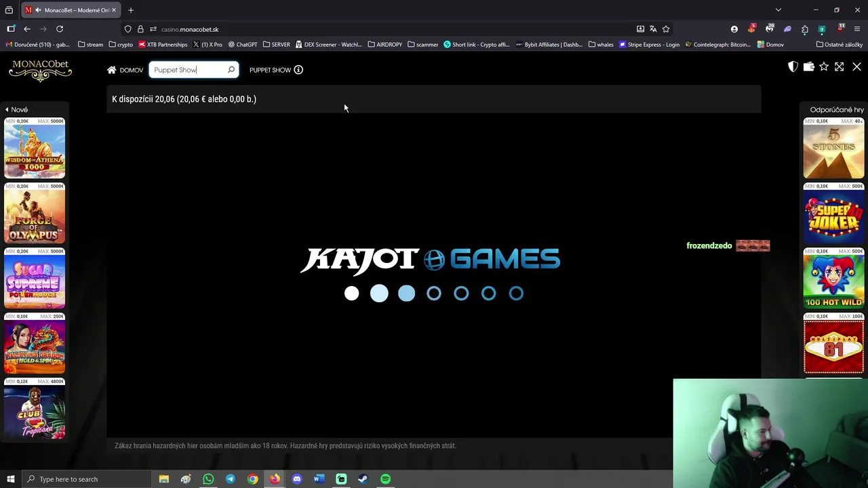Toggle fullscreen with the expand arrows icon
The height and width of the screenshot is (488, 868).
tap(840, 66)
